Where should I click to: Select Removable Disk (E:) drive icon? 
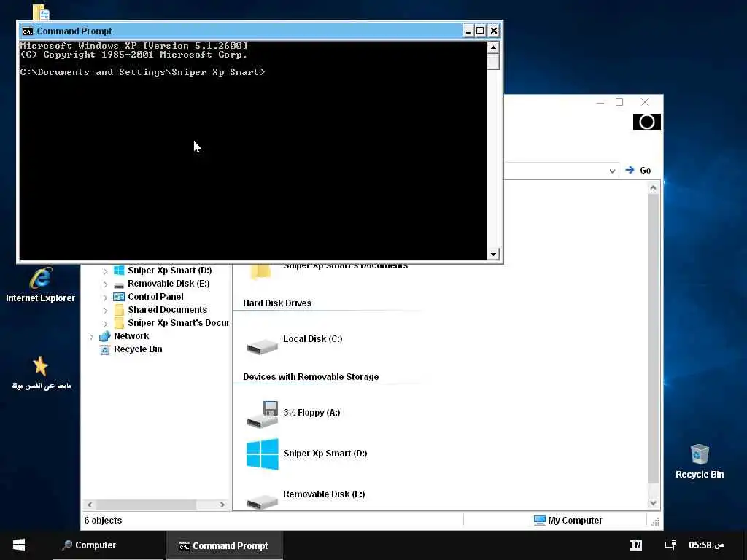[x=262, y=501]
